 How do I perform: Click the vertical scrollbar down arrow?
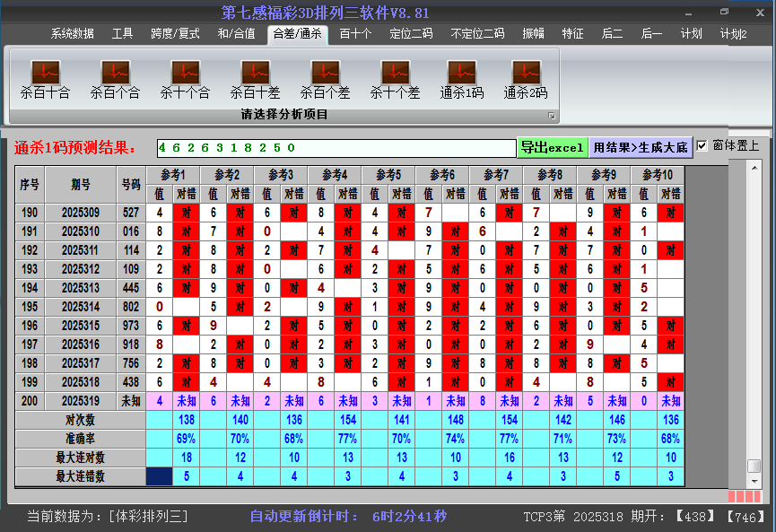(x=754, y=481)
